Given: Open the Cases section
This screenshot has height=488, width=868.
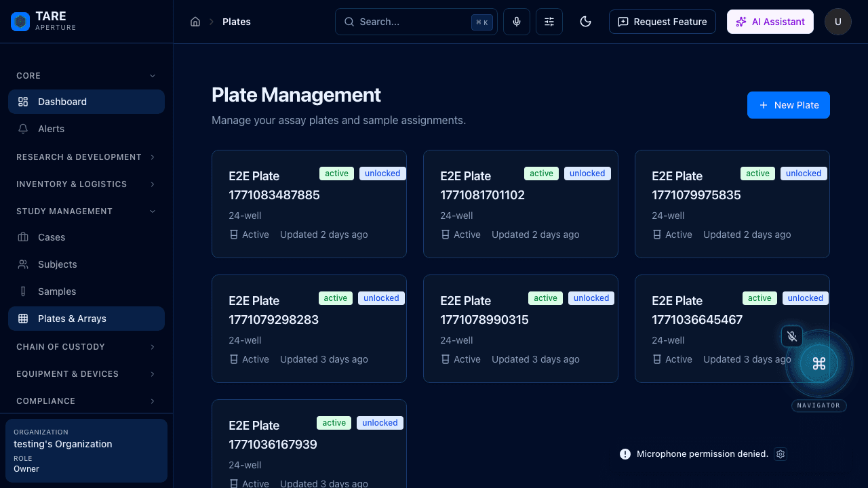Looking at the screenshot, I should coord(53,237).
